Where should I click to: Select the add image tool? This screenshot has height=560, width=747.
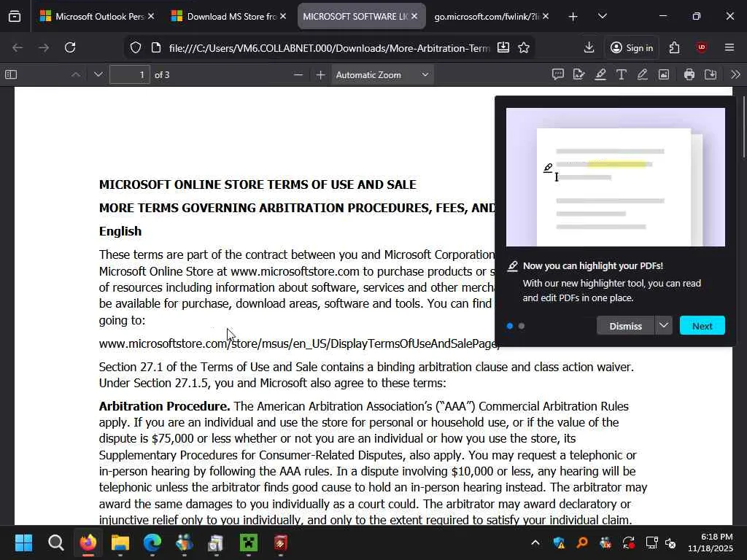point(664,75)
